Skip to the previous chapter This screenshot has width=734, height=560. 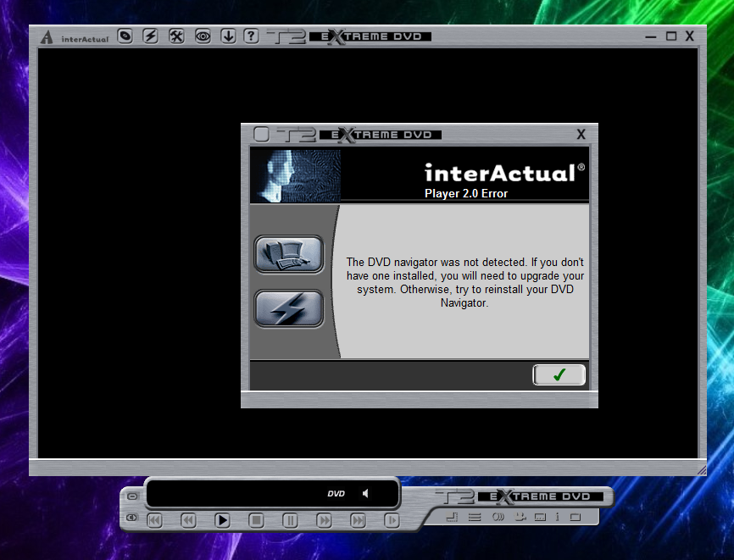click(x=154, y=520)
